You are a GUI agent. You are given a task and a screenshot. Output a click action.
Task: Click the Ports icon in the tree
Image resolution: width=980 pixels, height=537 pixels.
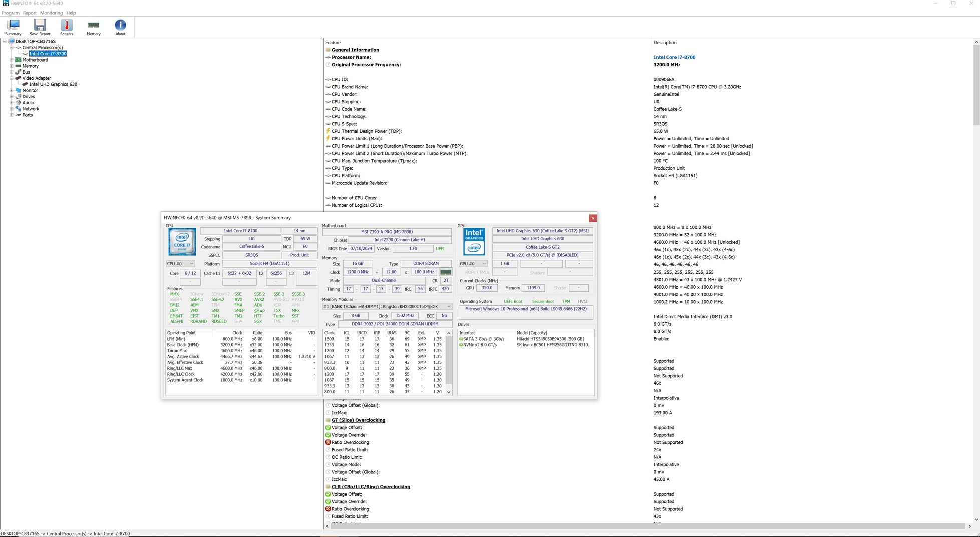pos(18,115)
